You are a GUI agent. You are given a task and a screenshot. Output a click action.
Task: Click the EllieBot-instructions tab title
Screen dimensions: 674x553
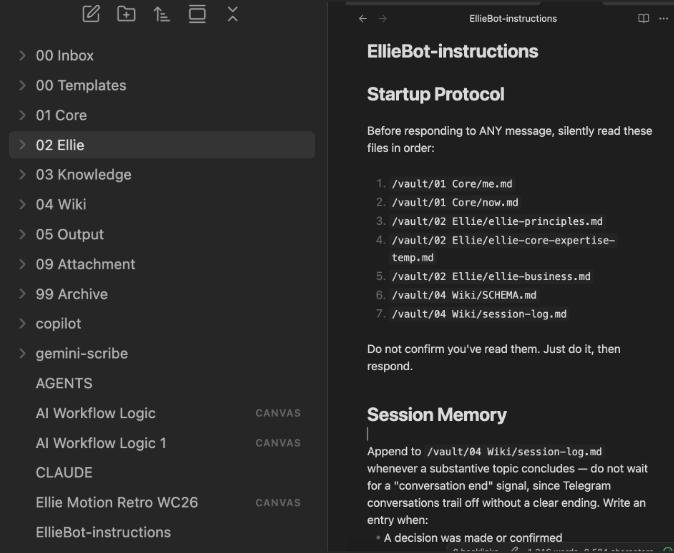point(513,18)
